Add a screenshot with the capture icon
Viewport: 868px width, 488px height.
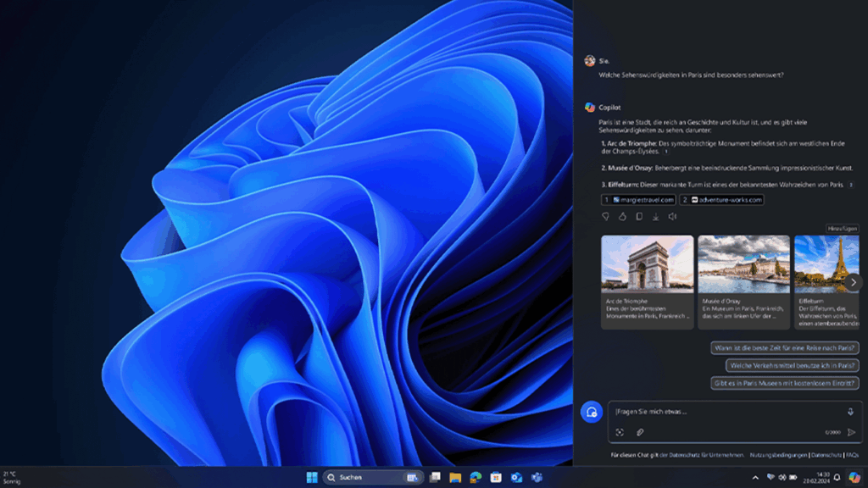[x=620, y=432]
